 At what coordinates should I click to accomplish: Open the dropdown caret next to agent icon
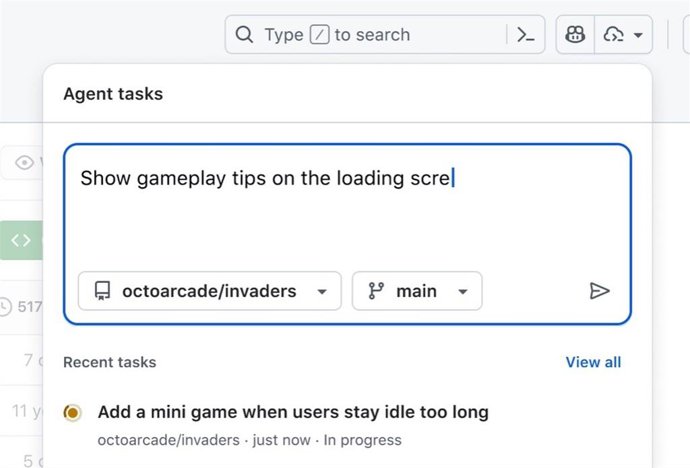(638, 35)
